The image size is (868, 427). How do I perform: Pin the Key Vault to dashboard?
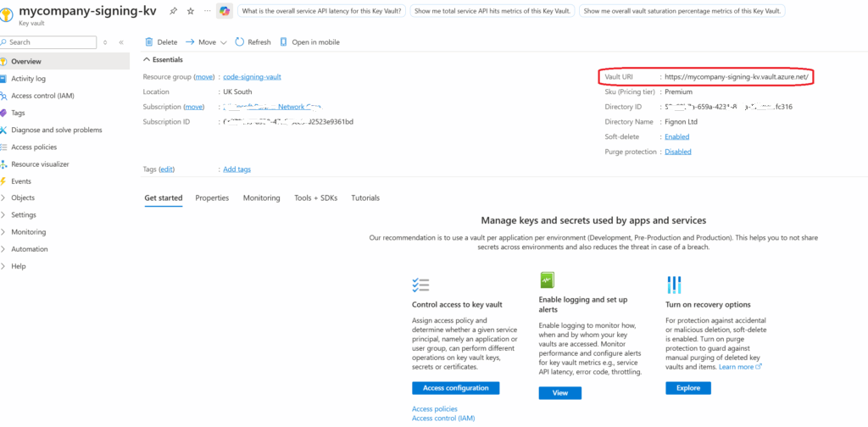[x=174, y=11]
